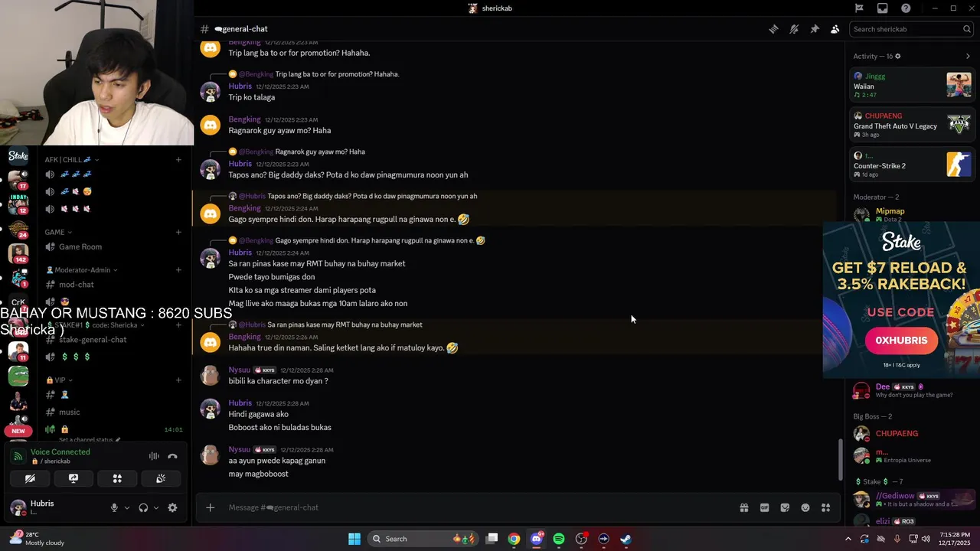The image size is (980, 551).
Task: Toggle the member list icon
Action: pos(835,29)
